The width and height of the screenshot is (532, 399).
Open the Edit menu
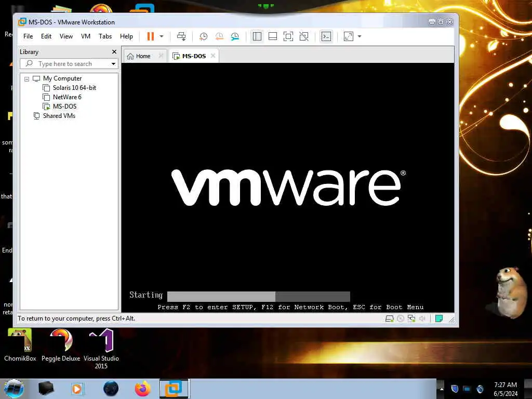46,36
